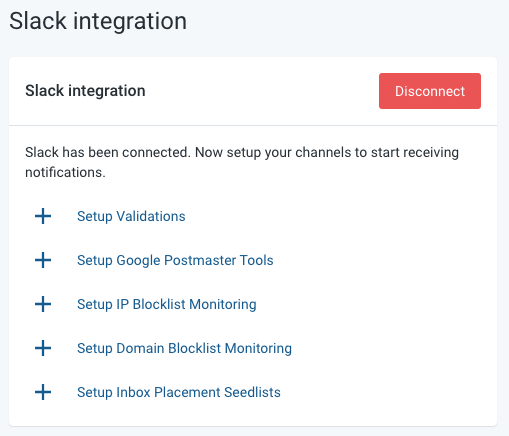Image resolution: width=509 pixels, height=436 pixels.
Task: Disconnect the Slack integration
Action: pyautogui.click(x=430, y=91)
